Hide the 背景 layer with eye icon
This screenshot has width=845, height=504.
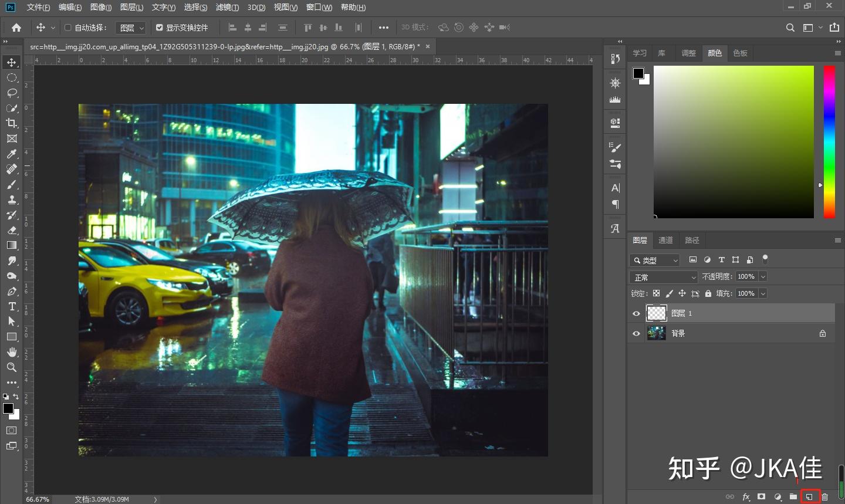pyautogui.click(x=636, y=333)
